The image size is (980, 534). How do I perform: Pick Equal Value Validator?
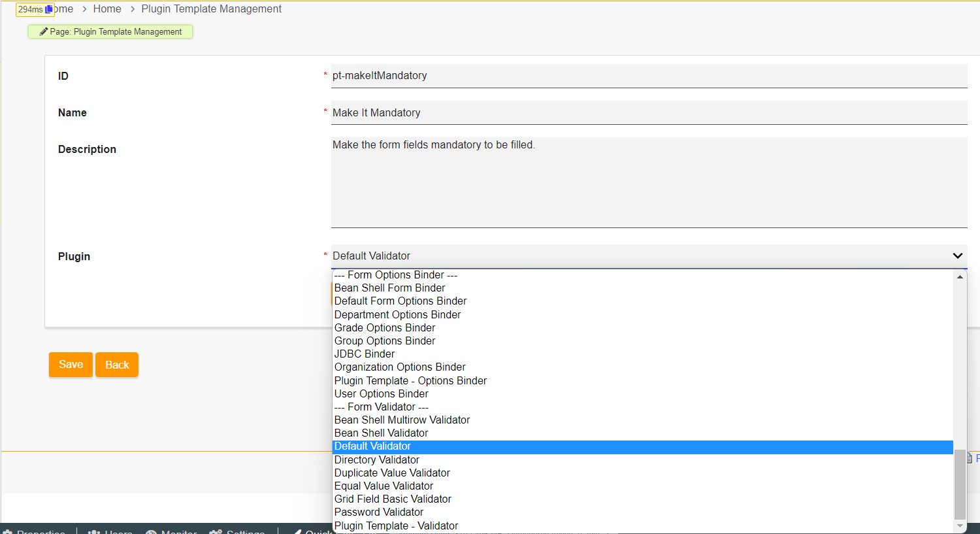pyautogui.click(x=643, y=486)
